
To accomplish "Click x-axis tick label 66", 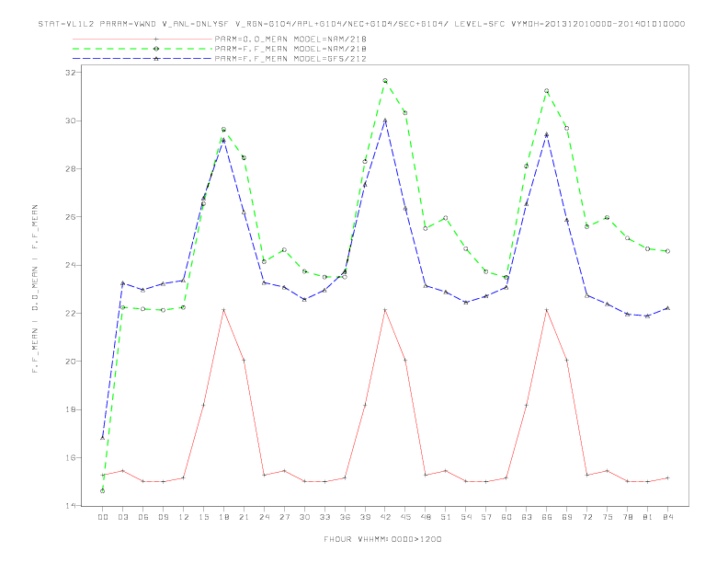I will pyautogui.click(x=547, y=517).
